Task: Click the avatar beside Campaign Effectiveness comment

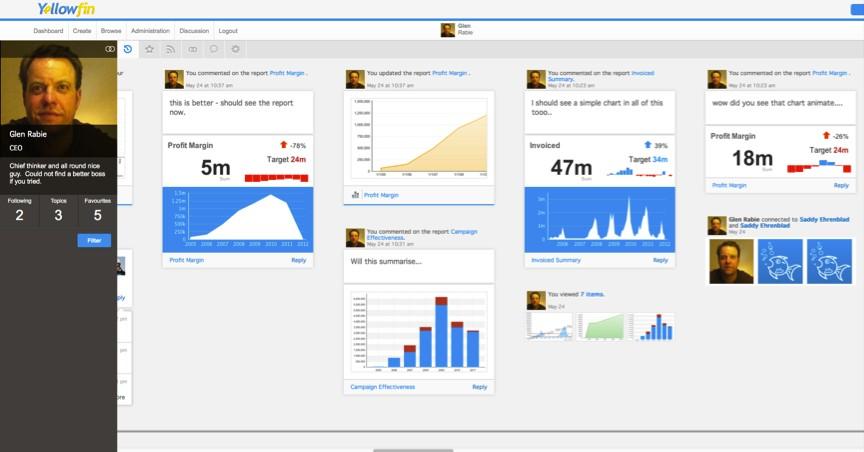Action: pyautogui.click(x=355, y=238)
